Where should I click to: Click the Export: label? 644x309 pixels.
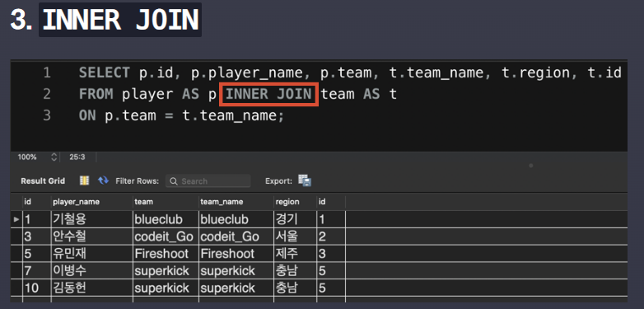(279, 181)
